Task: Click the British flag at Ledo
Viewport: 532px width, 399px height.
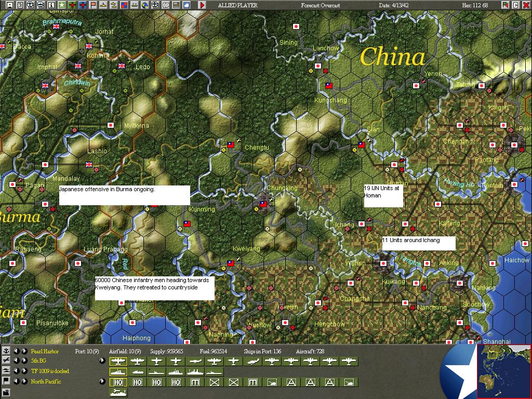Action: (122, 66)
